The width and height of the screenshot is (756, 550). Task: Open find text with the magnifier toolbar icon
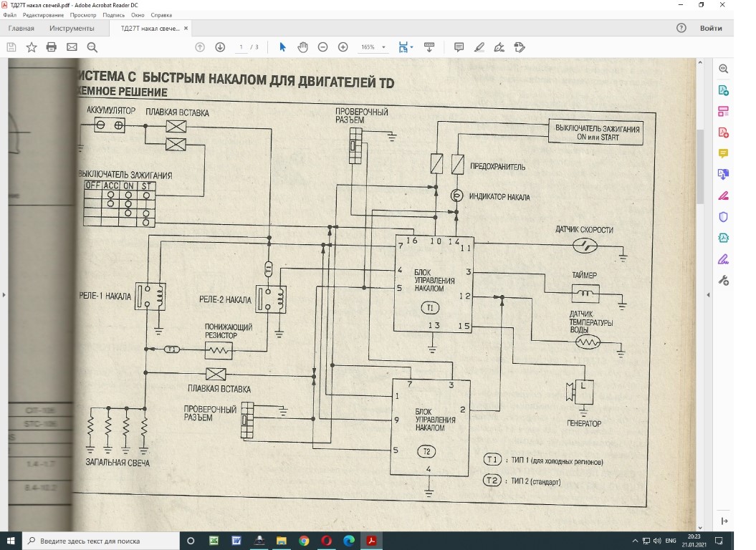(x=92, y=47)
